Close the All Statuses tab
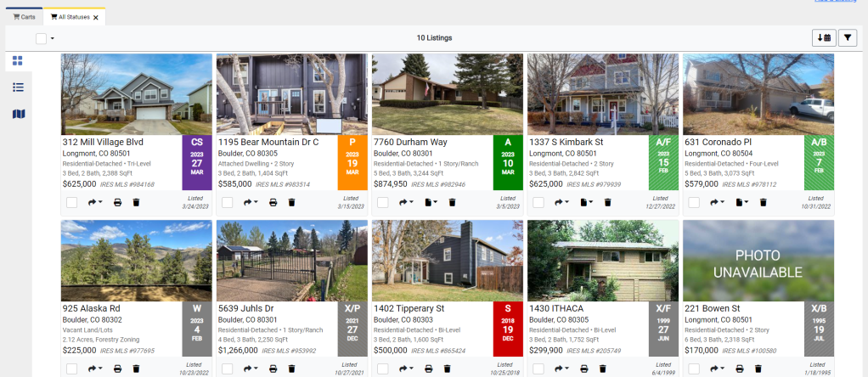Viewport: 868px width, 377px height. (x=96, y=17)
